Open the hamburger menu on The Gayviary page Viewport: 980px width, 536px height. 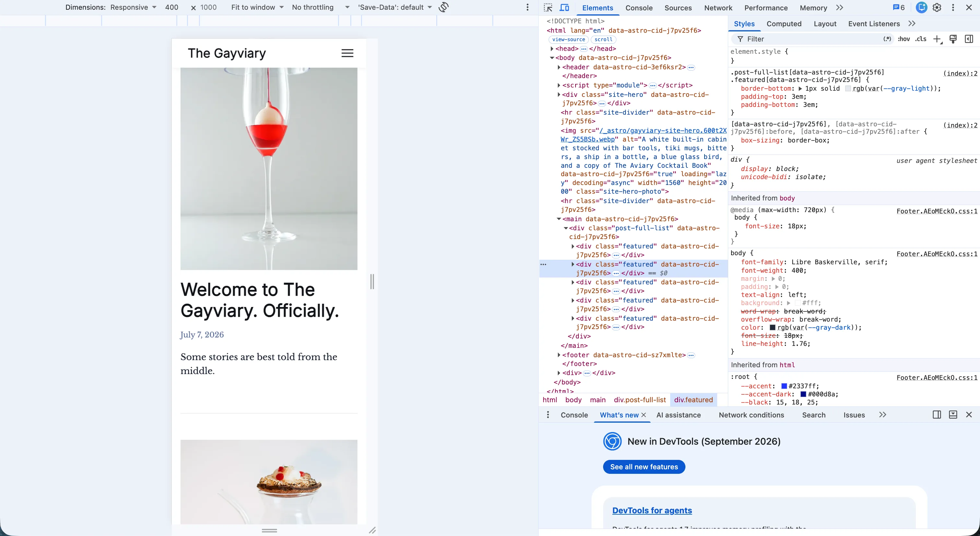point(347,53)
